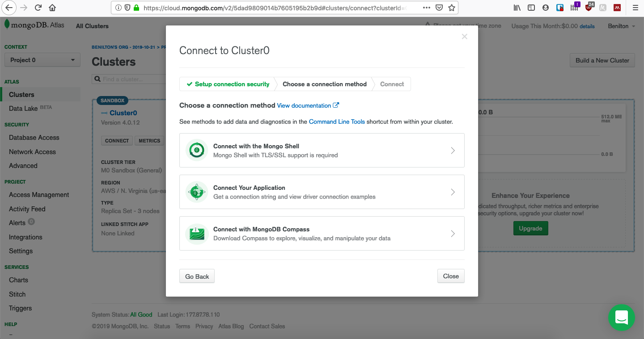
Task: Click the search magnifier in cluster search
Action: (97, 79)
